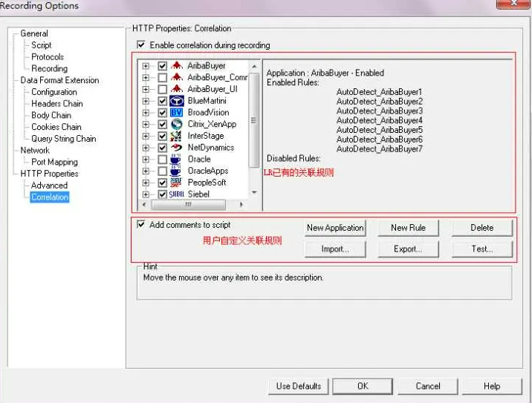532x403 pixels.
Task: Expand the Oracle rules node
Action: click(x=146, y=160)
